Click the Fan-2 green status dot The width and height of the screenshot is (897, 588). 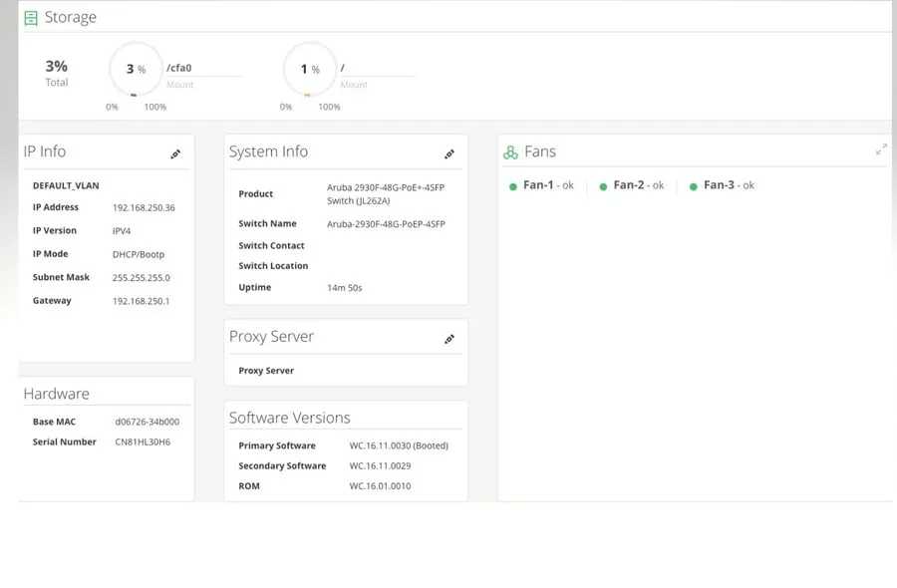pyautogui.click(x=603, y=186)
